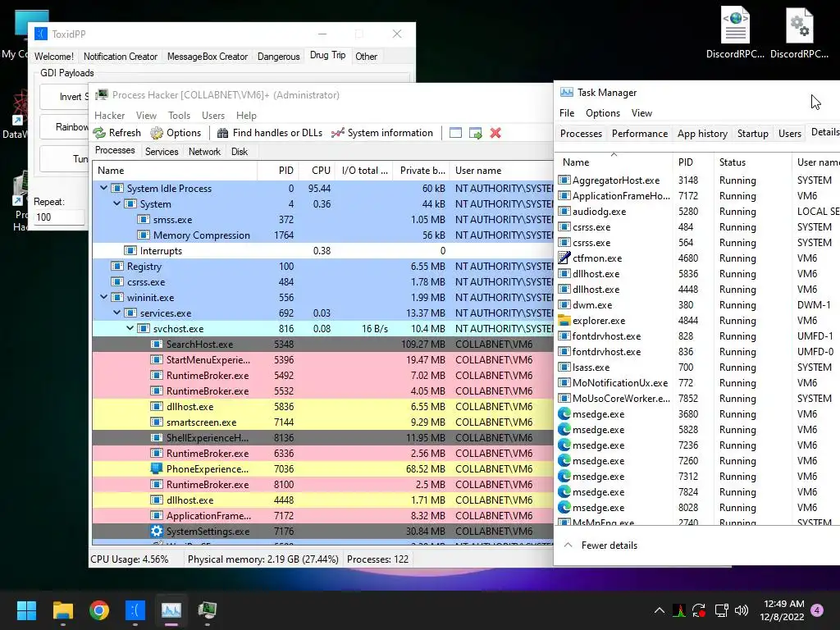Image resolution: width=840 pixels, height=630 pixels.
Task: Select the SearchHost.exe process row
Action: 322,344
